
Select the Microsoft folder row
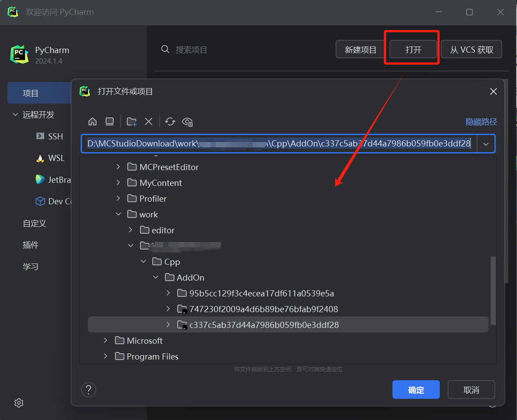coord(288,341)
